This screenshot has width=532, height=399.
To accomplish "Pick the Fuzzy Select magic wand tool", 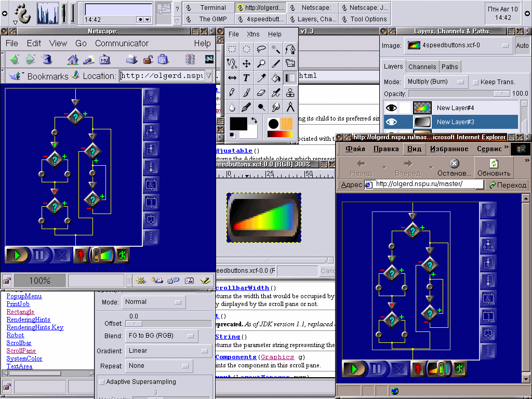I will [276, 49].
